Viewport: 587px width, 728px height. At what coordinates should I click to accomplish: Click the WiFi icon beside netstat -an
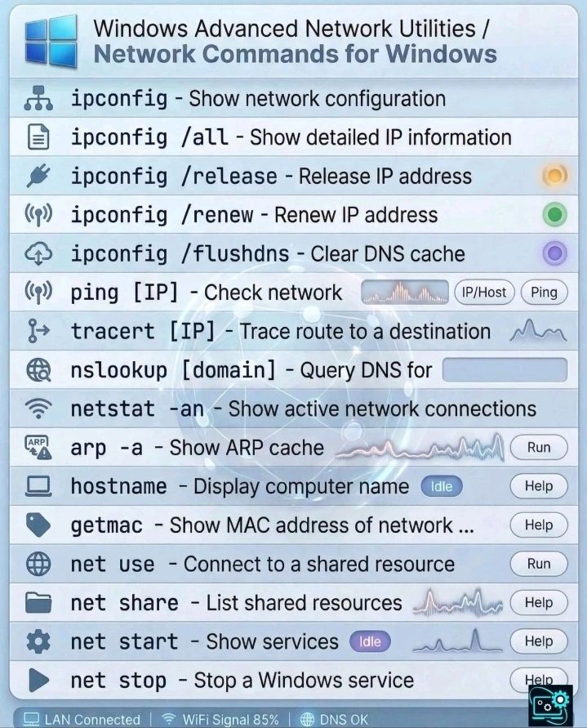click(38, 409)
